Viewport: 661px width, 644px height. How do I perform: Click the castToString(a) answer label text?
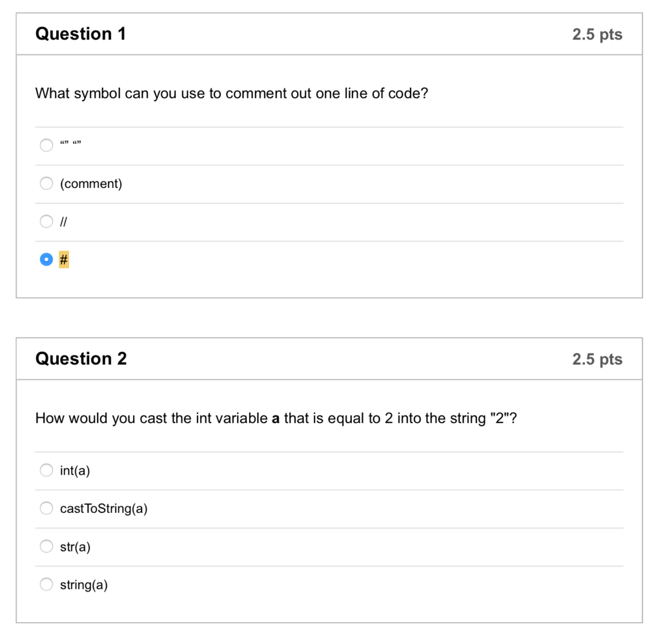(x=104, y=508)
